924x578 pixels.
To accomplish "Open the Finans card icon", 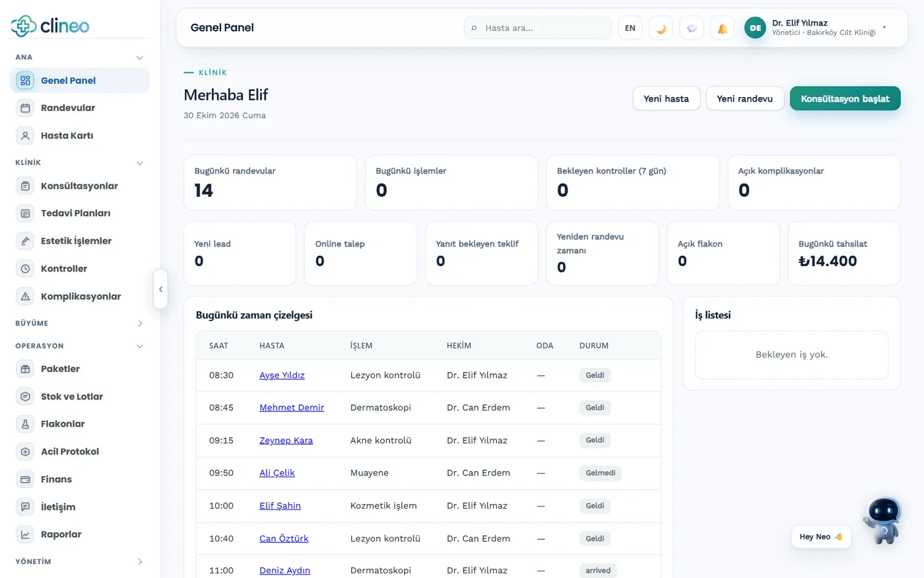I will pyautogui.click(x=25, y=480).
